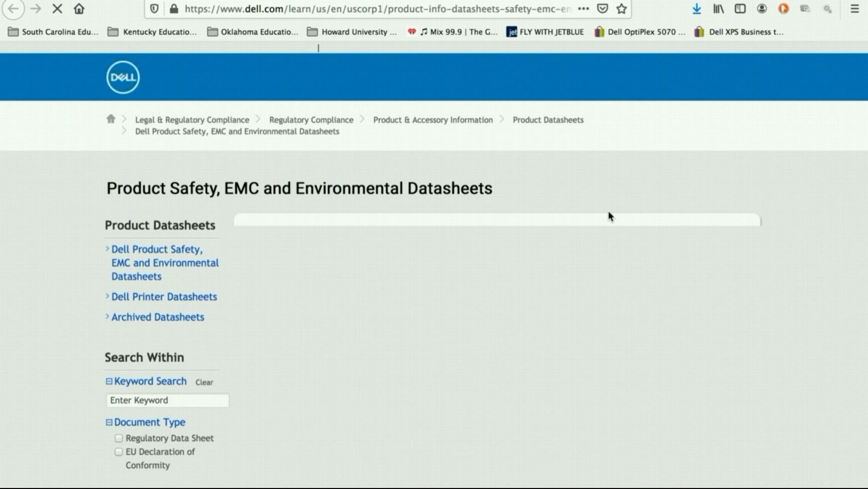The width and height of the screenshot is (868, 489).
Task: Click the address bar URL field
Action: coord(377,9)
